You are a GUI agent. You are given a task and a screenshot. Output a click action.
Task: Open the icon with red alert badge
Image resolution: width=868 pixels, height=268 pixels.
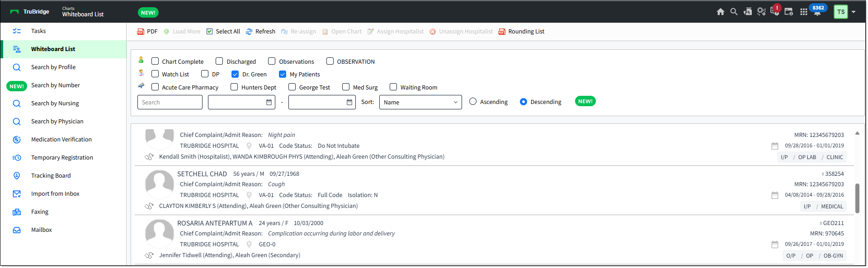775,11
